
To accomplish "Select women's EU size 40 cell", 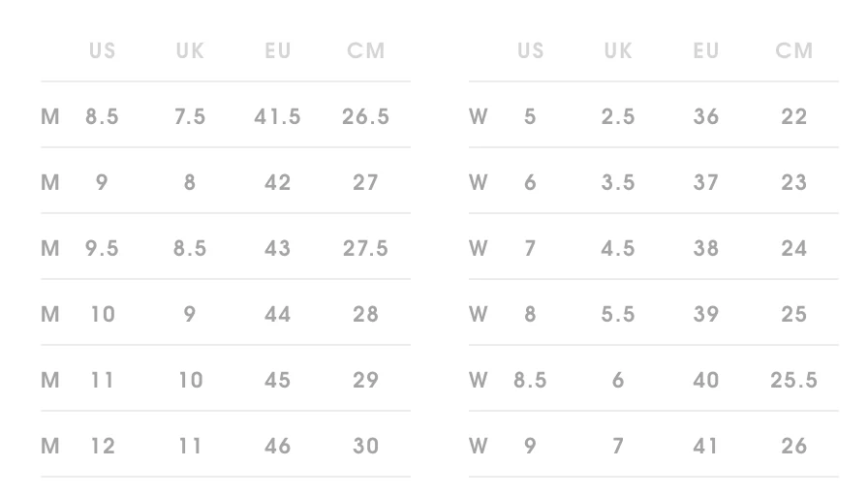I will click(x=706, y=380).
